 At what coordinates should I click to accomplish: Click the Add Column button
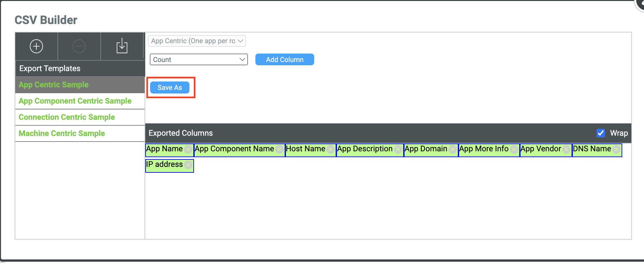[284, 60]
